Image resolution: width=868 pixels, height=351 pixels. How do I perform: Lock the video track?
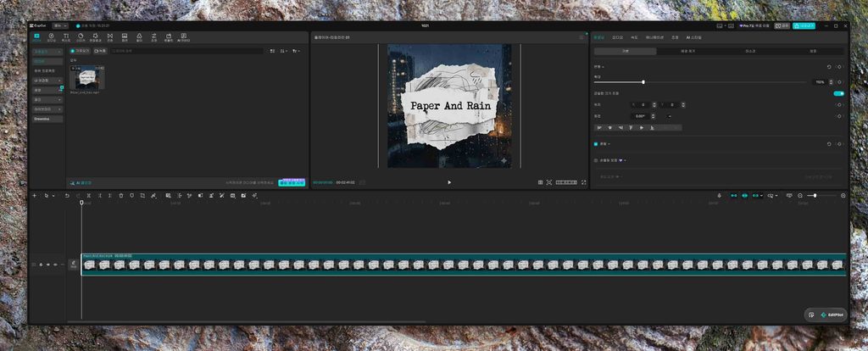point(41,265)
